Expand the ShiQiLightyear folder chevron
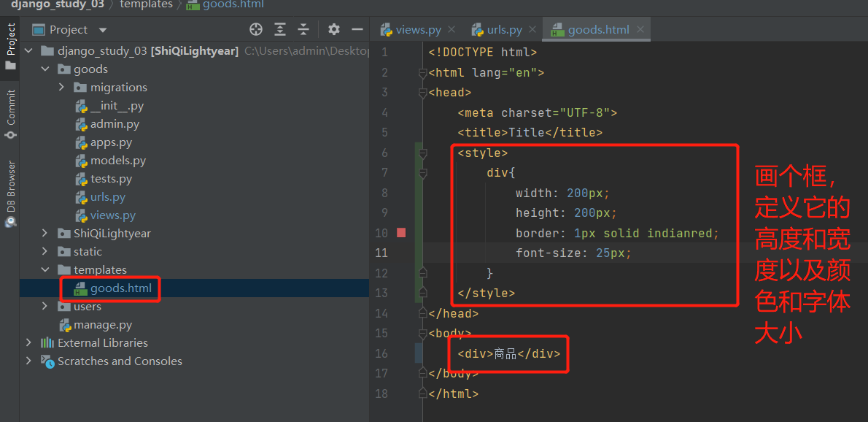Viewport: 868px width, 422px height. [x=45, y=233]
